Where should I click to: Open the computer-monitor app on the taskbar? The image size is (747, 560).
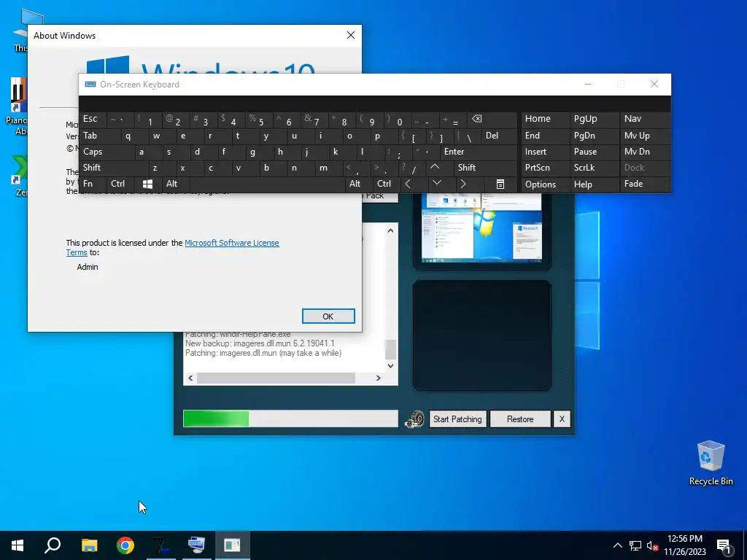coord(197,545)
